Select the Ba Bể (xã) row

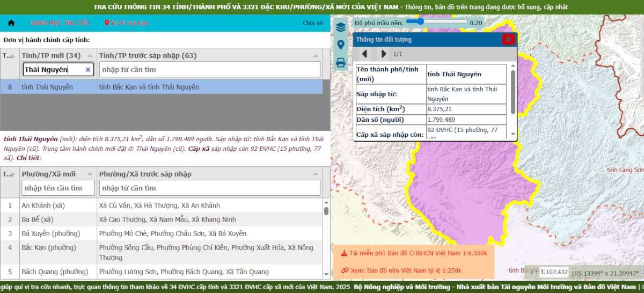coord(161,219)
